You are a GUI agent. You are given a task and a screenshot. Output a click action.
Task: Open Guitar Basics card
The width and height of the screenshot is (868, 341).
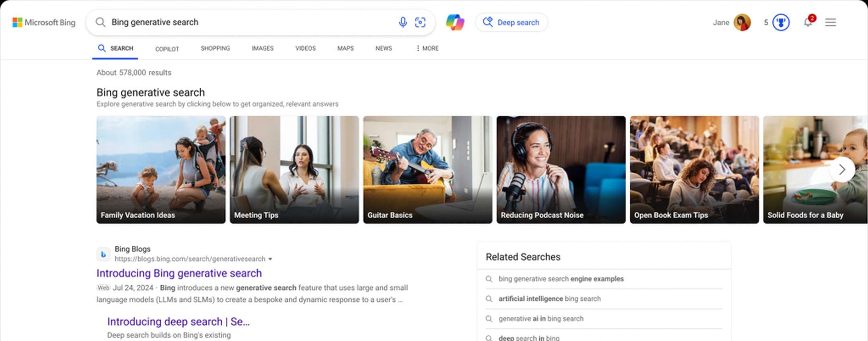pyautogui.click(x=428, y=170)
